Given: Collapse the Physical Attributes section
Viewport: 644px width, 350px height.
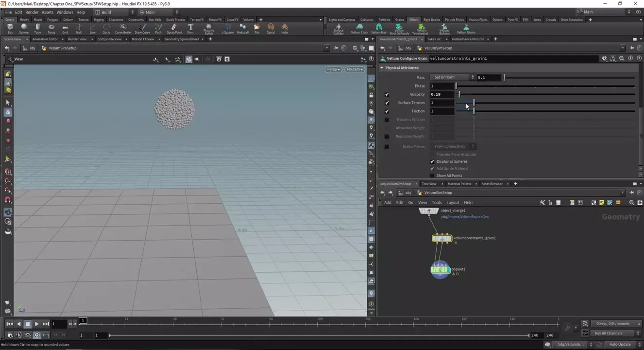Looking at the screenshot, I should [x=382, y=68].
